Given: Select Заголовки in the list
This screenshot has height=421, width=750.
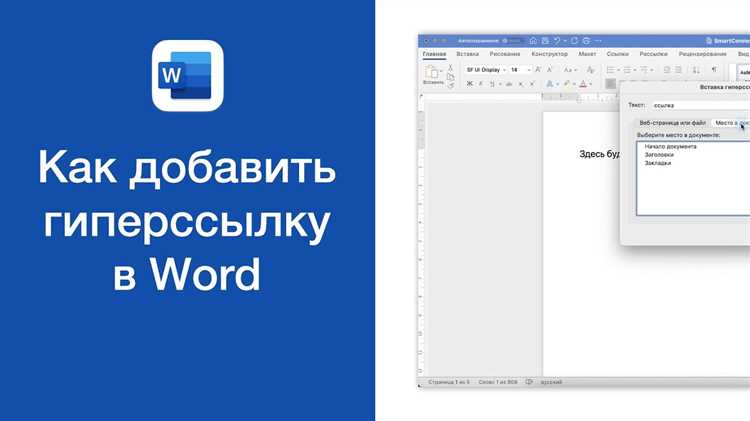Looking at the screenshot, I should [659, 155].
